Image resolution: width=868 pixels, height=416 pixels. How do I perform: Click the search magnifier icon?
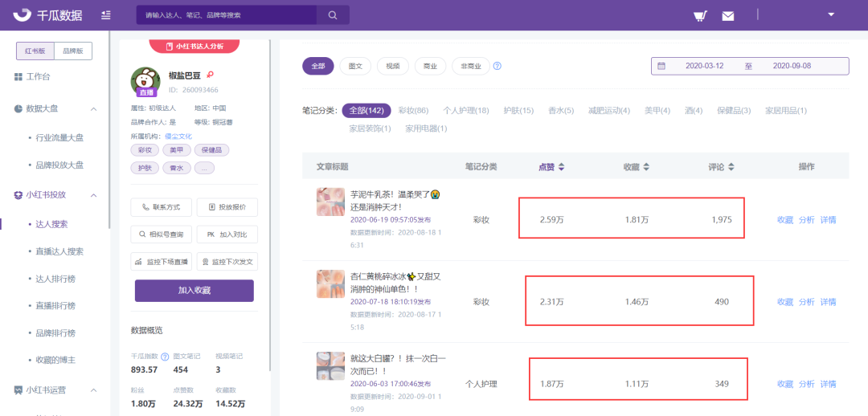pyautogui.click(x=333, y=15)
